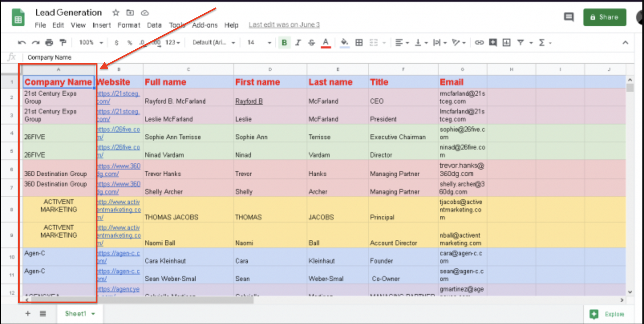The image size is (644, 324).
Task: Click the Redo icon
Action: (36, 43)
